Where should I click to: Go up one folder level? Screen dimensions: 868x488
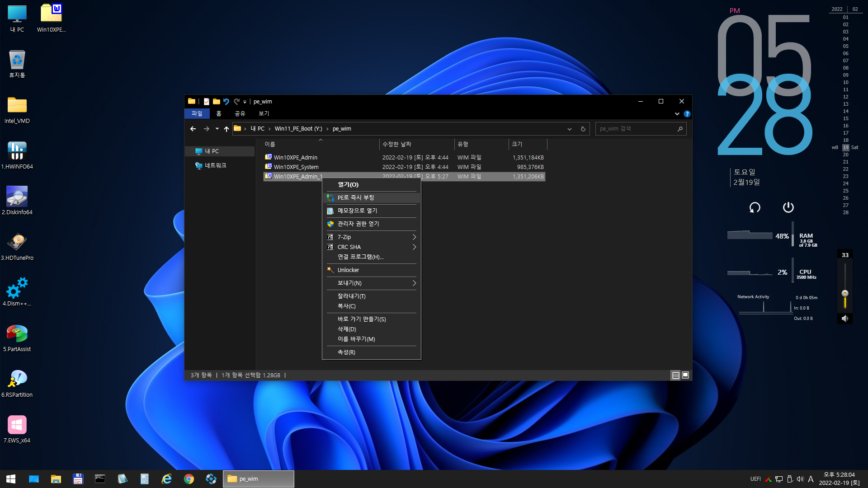226,129
